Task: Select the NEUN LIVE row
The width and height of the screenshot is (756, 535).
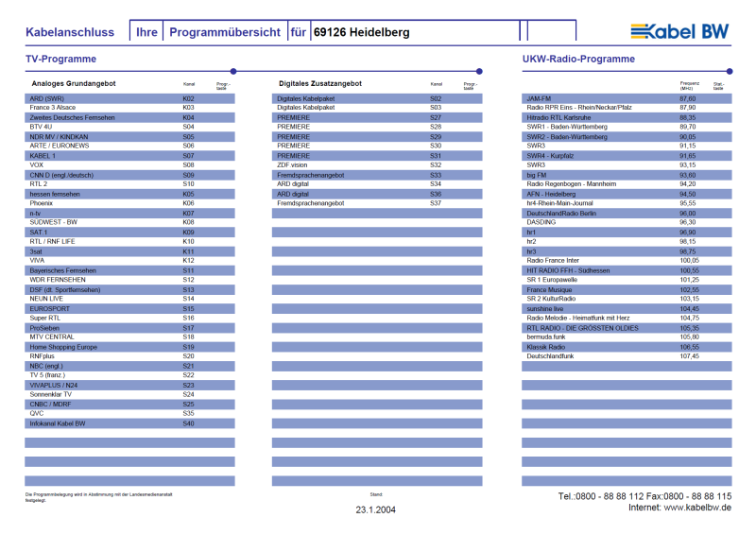Action: pyautogui.click(x=129, y=299)
